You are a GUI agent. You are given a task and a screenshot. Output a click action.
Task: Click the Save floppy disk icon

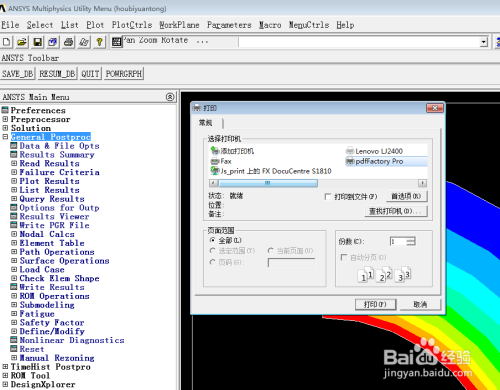(37, 42)
